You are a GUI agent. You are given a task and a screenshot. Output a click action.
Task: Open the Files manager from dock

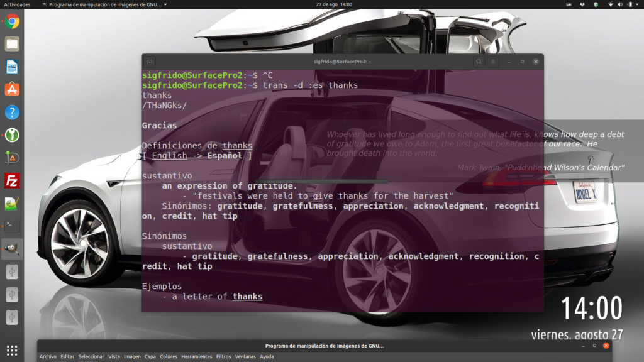click(x=12, y=44)
